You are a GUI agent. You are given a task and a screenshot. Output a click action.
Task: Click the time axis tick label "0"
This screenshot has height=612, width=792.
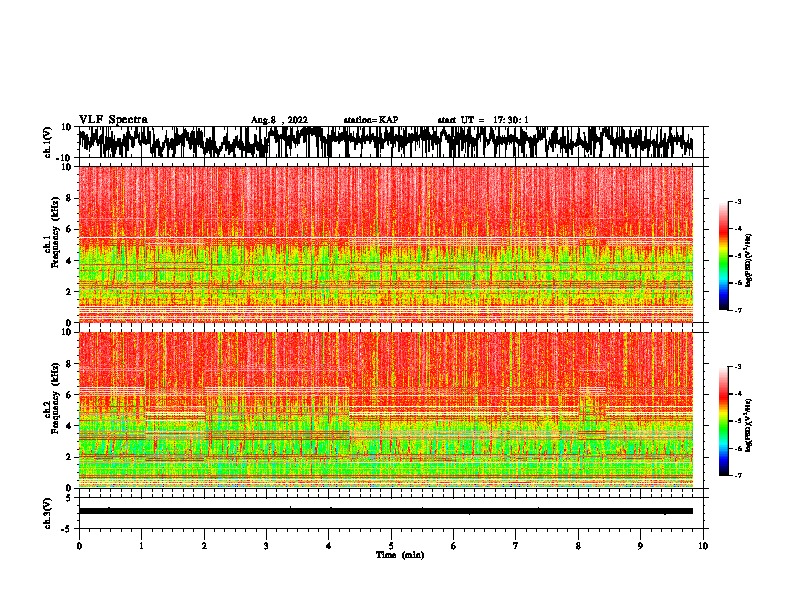79,546
